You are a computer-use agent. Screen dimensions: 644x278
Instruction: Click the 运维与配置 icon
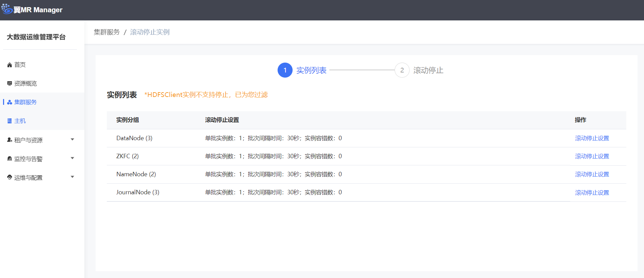point(10,177)
